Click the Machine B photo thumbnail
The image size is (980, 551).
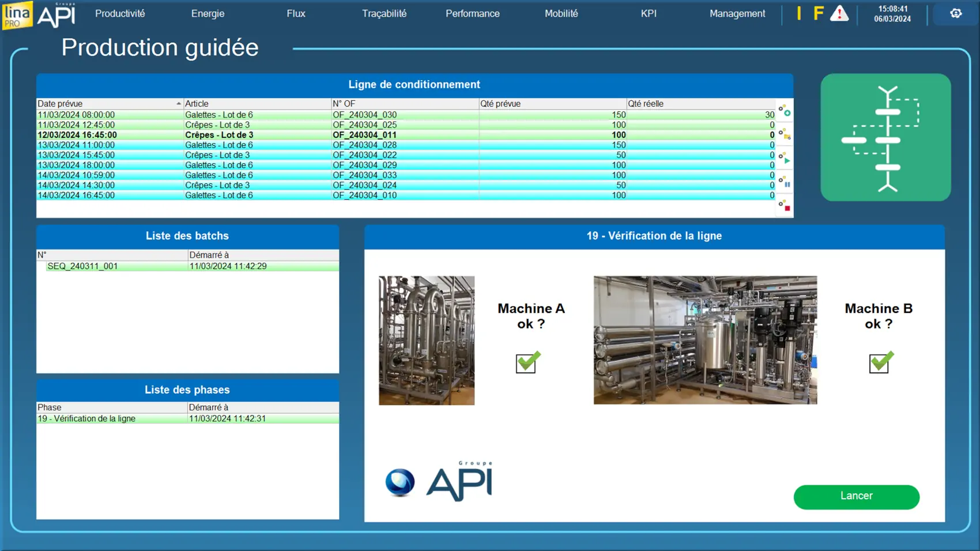705,340
